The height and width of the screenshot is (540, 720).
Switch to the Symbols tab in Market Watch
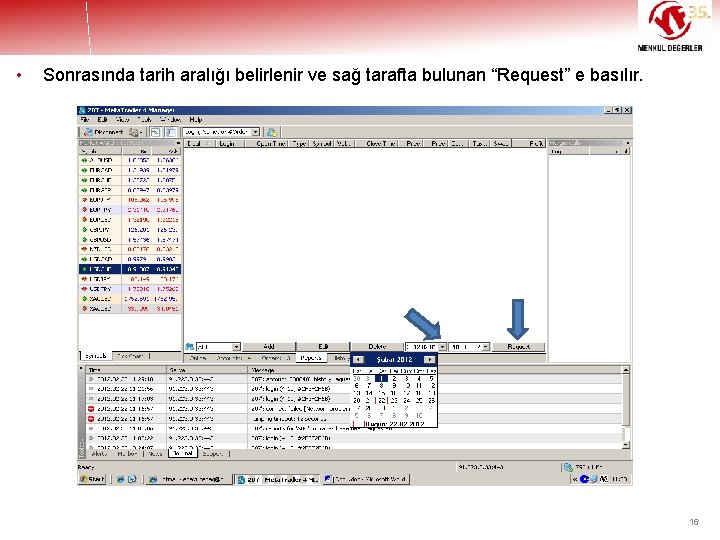pyautogui.click(x=95, y=356)
